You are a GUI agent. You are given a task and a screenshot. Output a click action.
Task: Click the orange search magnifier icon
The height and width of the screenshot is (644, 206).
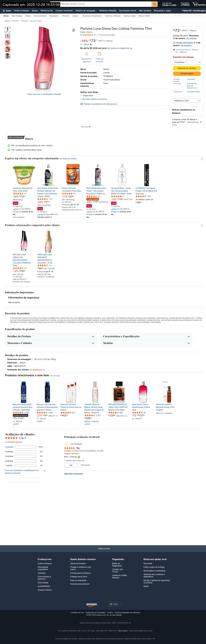(154, 4)
